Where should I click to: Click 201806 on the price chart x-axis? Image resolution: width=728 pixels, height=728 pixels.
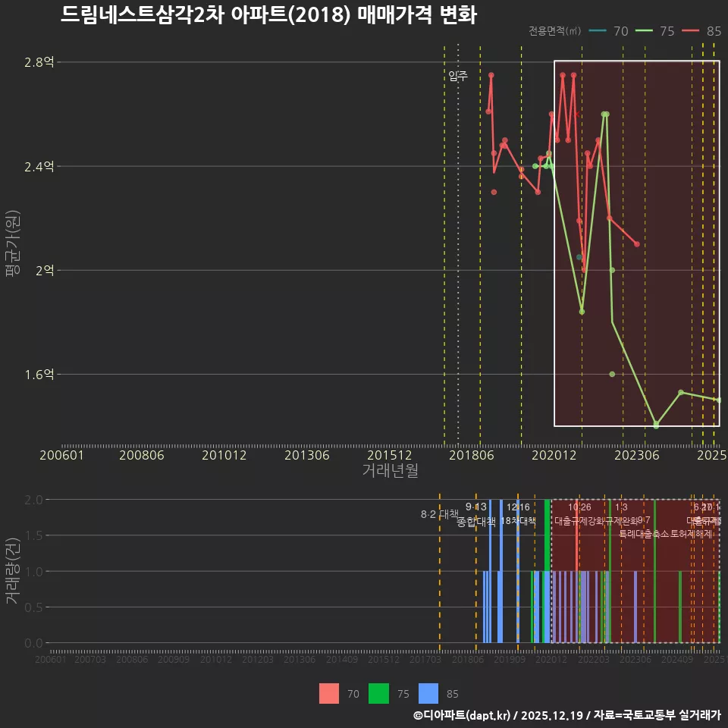[472, 455]
